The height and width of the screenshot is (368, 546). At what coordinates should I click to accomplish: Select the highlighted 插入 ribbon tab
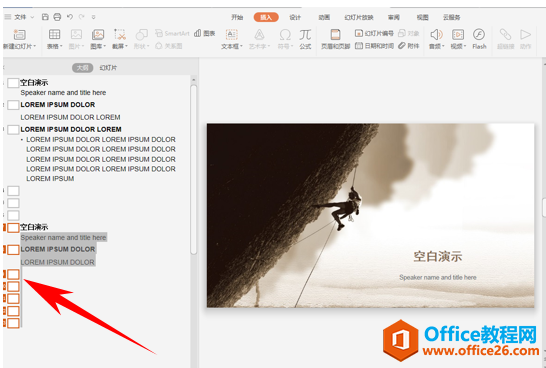coord(266,17)
